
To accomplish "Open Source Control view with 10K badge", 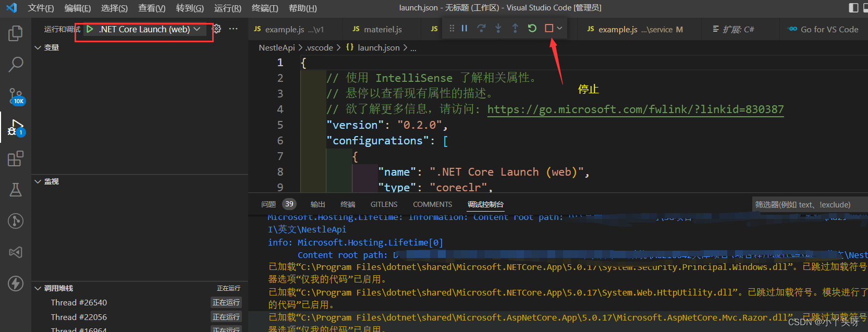I will (x=16, y=96).
